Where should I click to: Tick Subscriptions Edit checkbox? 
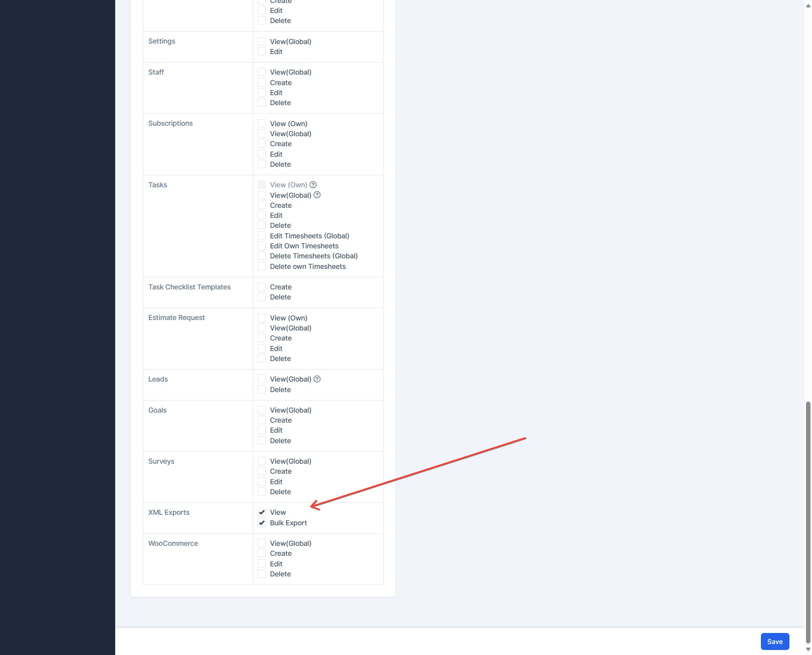pyautogui.click(x=261, y=154)
